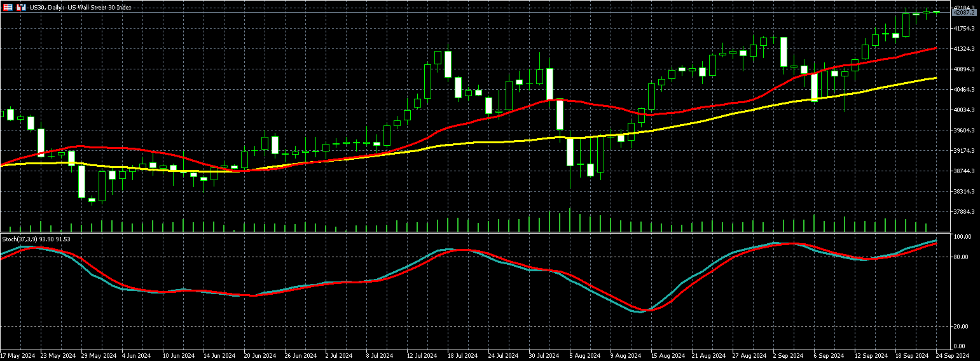This screenshot has width=980, height=361.
Task: Click the 41324.3 price scale label
Action: click(x=964, y=49)
